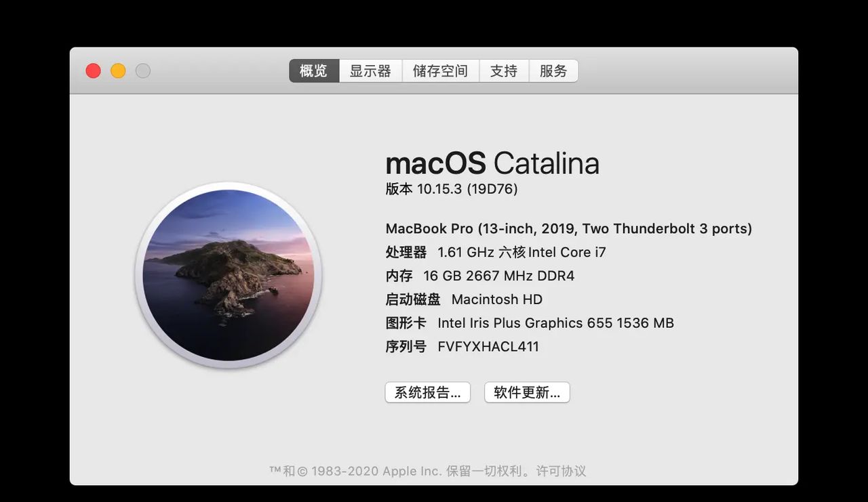The image size is (868, 502).
Task: Select the 储存空间 tab
Action: click(441, 71)
